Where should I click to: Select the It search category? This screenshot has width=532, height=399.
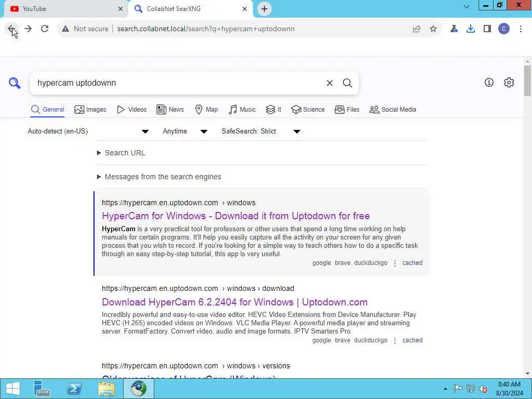(x=273, y=110)
